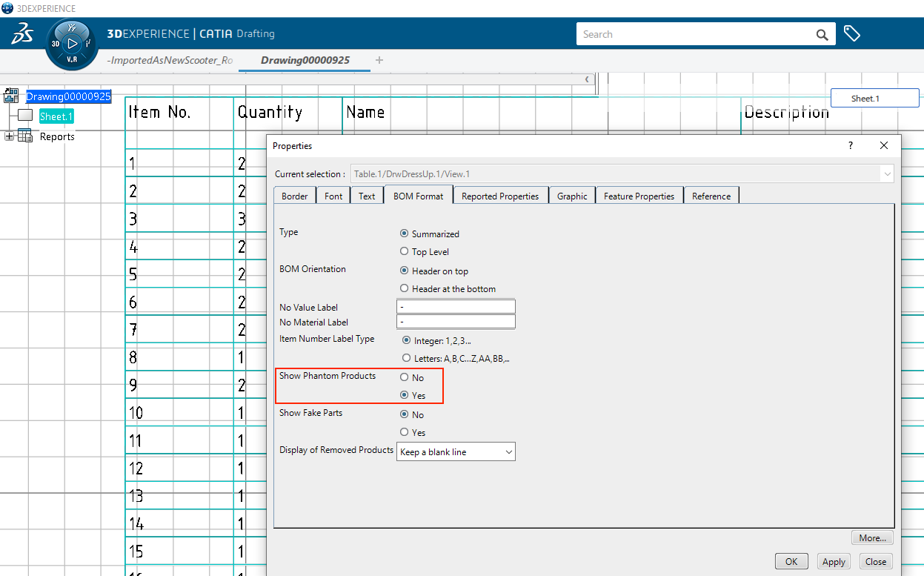Switch to the Reported Properties tab
Image resolution: width=924 pixels, height=576 pixels.
pyautogui.click(x=500, y=196)
